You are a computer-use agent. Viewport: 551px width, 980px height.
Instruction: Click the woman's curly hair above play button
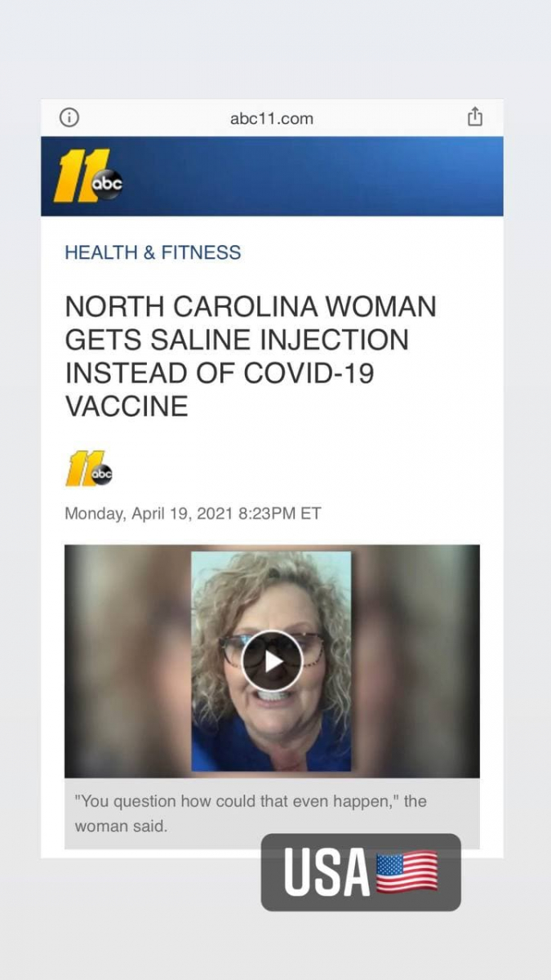click(271, 588)
